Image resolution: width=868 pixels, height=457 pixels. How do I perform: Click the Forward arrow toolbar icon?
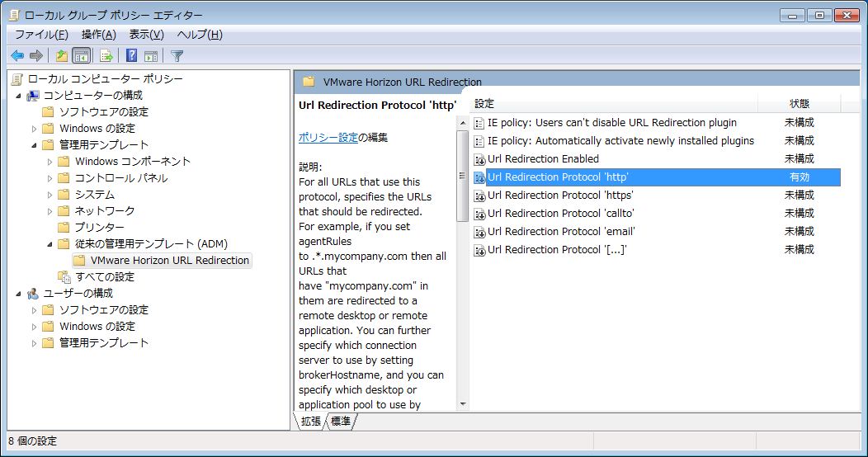pos(36,55)
